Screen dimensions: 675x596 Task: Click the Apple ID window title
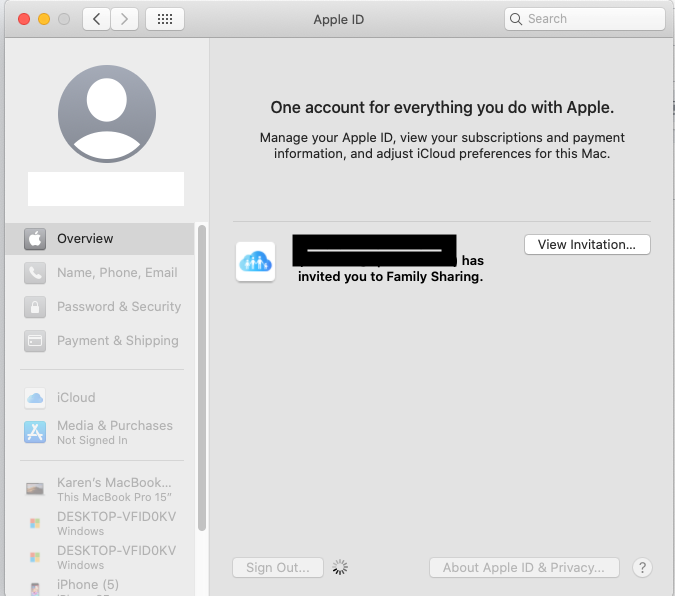tap(338, 19)
